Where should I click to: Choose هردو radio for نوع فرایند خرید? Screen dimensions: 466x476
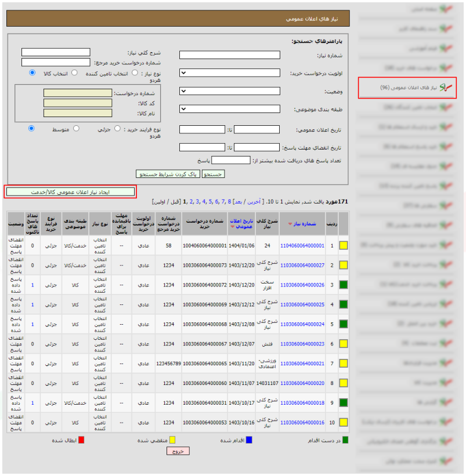click(31, 129)
